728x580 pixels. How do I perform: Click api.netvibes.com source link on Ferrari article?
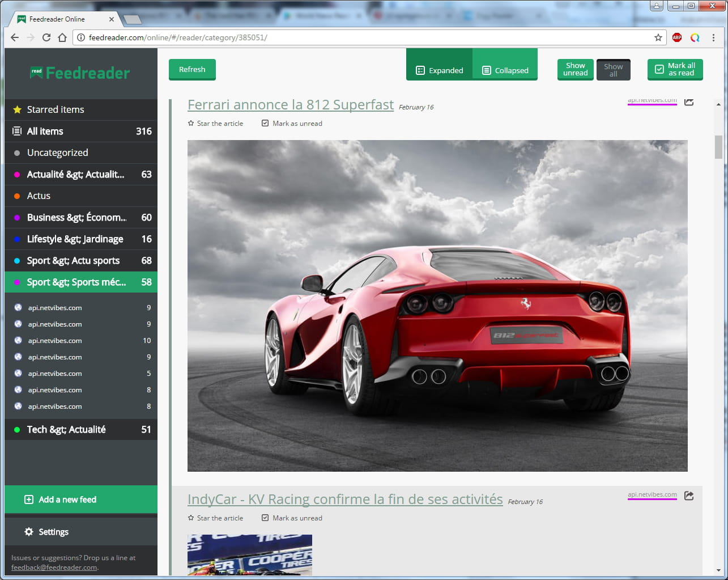click(652, 100)
